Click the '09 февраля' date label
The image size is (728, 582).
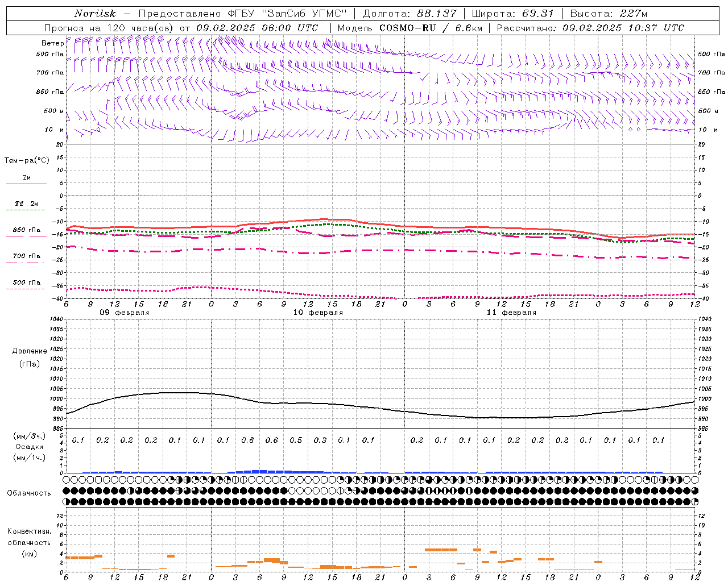125,313
